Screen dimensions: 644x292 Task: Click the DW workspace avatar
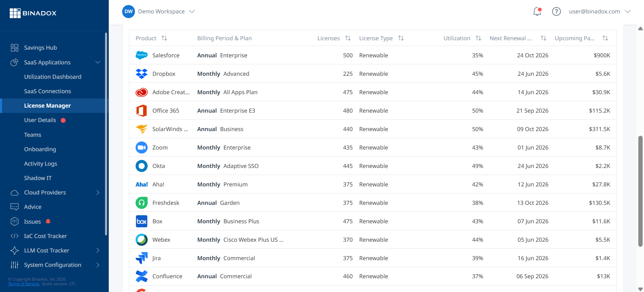[129, 11]
